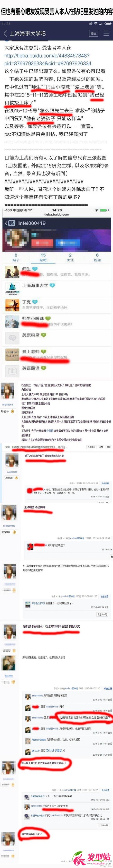The height and width of the screenshot is (868, 113).
Task: Open the hamburger menu in the top bar
Action: tap(106, 33)
